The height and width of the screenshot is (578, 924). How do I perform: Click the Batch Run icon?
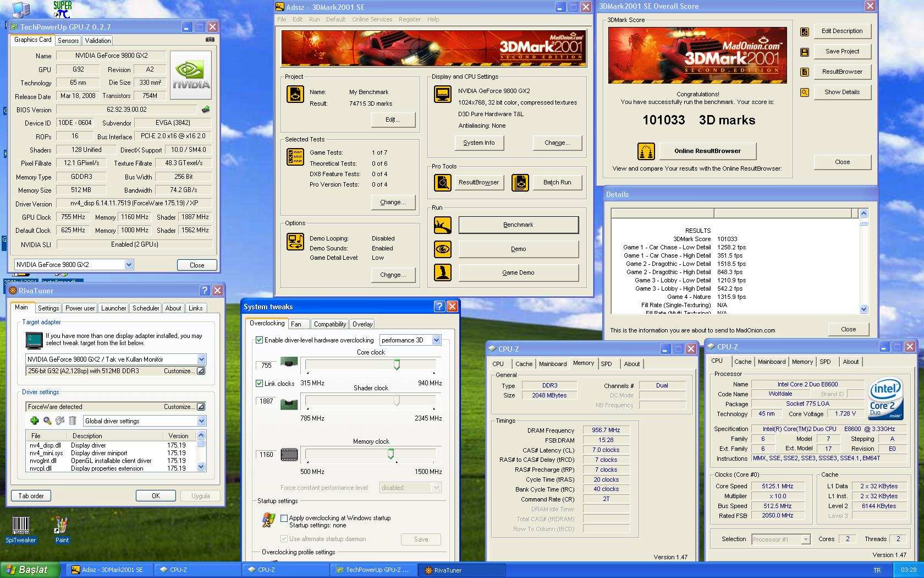pos(520,182)
